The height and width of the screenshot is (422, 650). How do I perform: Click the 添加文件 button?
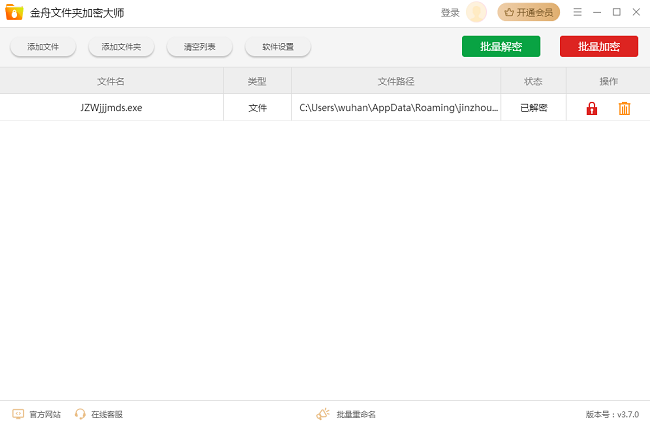pyautogui.click(x=43, y=47)
